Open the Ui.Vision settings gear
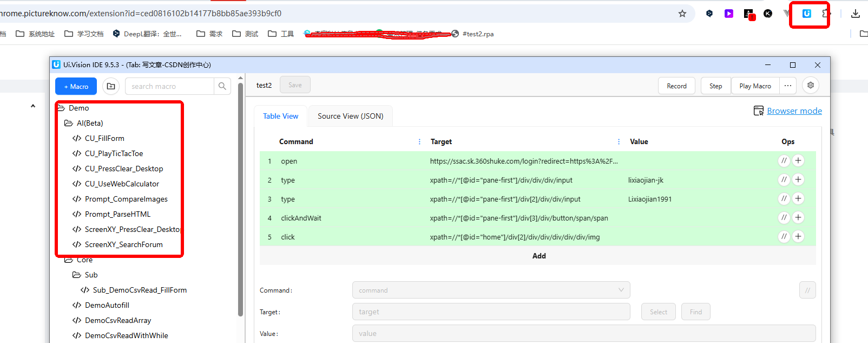Viewport: 868px width, 343px height. [x=811, y=86]
